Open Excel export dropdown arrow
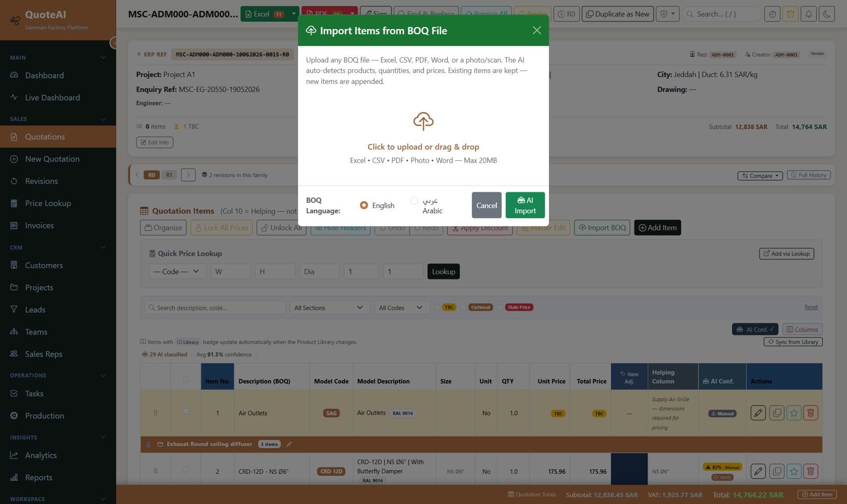847x504 pixels. coord(294,14)
